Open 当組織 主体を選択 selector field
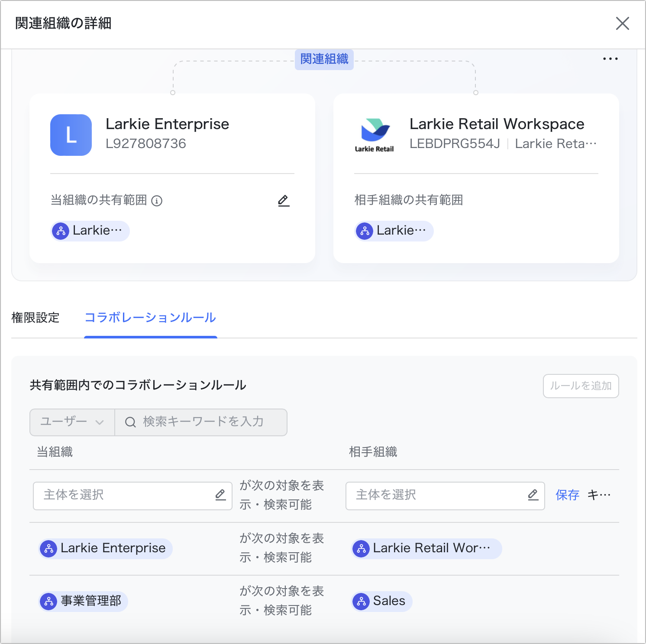 [x=126, y=496]
